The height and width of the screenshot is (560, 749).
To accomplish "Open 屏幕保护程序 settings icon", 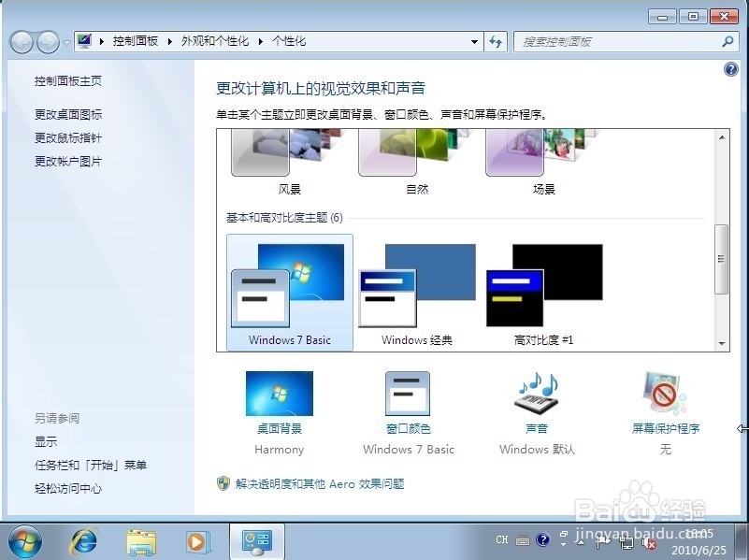I will tap(665, 394).
